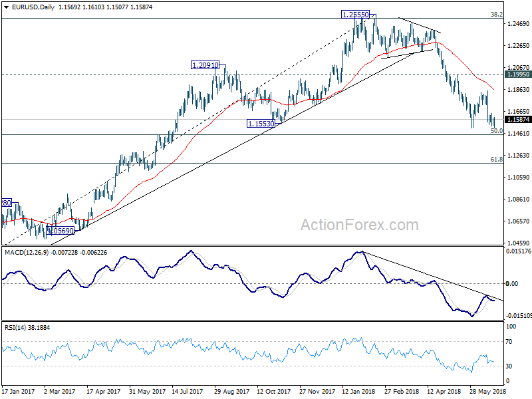Viewport: 532px width, 399px height.
Task: Click the RSI 70 level axis label
Action: [509, 342]
